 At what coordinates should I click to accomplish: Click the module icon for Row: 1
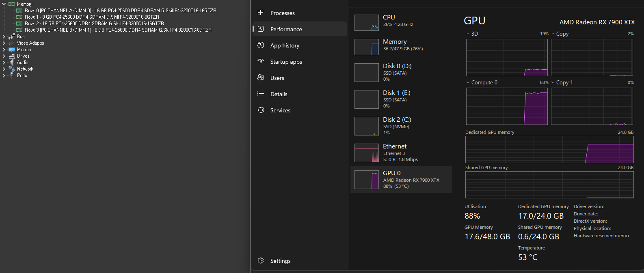pyautogui.click(x=19, y=17)
